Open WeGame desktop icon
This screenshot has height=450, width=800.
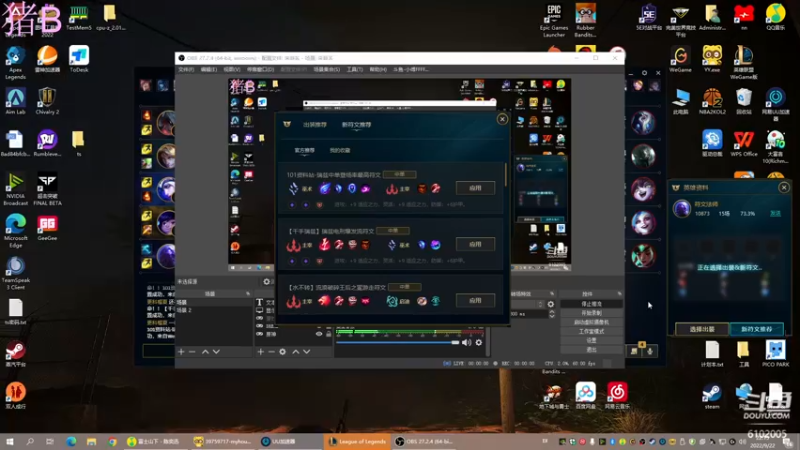tap(680, 59)
